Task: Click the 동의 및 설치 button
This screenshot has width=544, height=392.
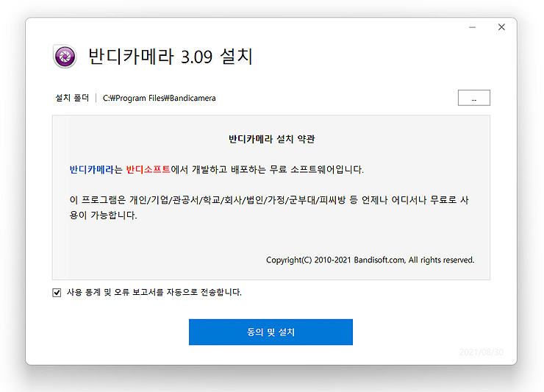Action: point(271,332)
